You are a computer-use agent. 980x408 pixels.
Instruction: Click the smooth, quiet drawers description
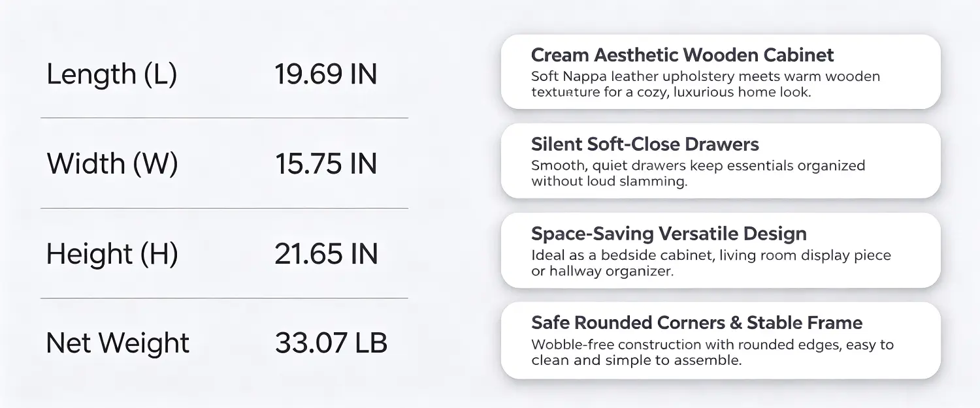[698, 174]
